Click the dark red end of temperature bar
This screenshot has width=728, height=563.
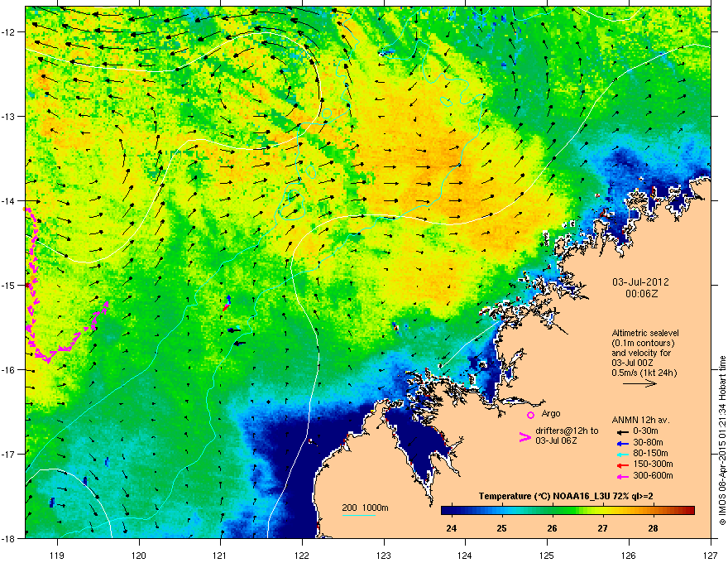pos(689,510)
